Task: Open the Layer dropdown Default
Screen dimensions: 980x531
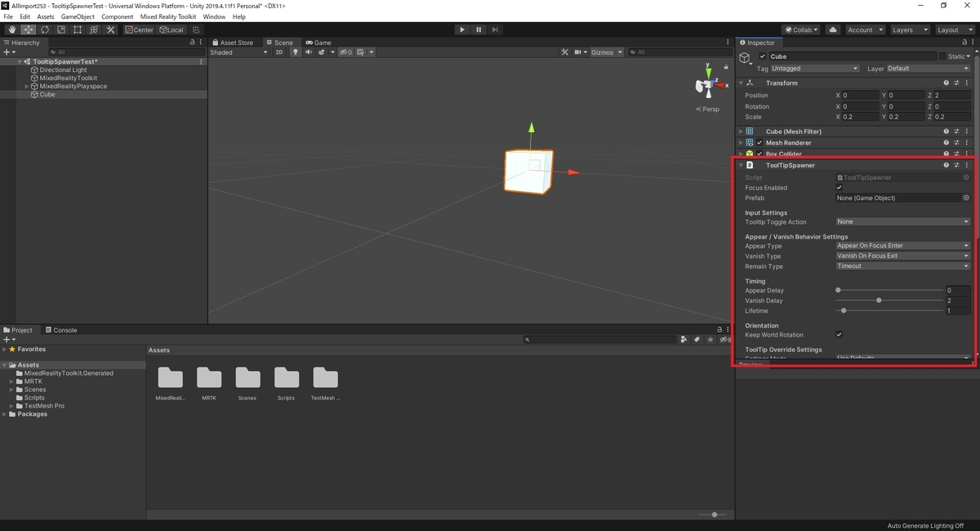Action: click(x=929, y=69)
